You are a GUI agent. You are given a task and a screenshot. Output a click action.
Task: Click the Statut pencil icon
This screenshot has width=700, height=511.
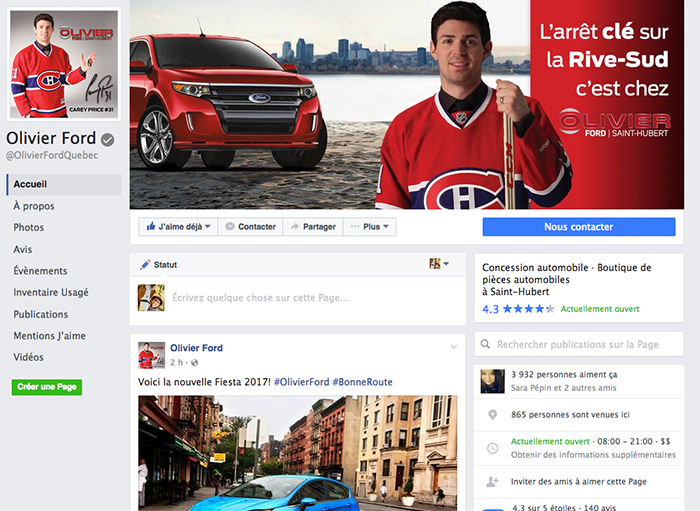(145, 265)
